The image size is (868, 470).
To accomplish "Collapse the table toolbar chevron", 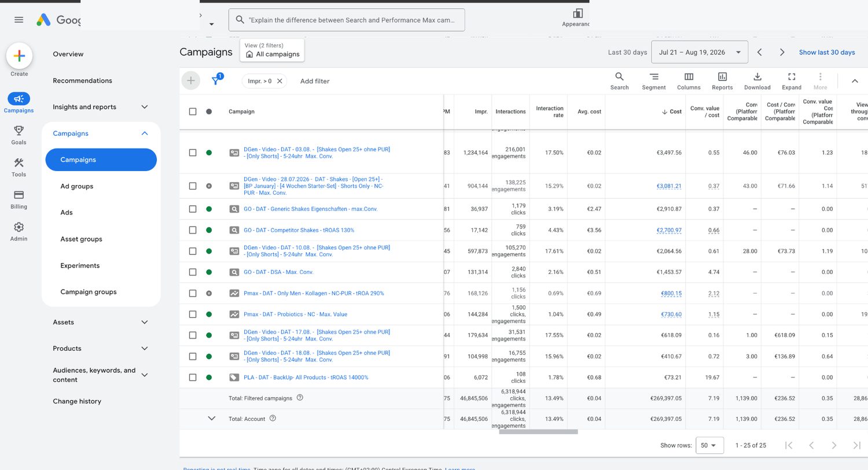I will pos(855,81).
